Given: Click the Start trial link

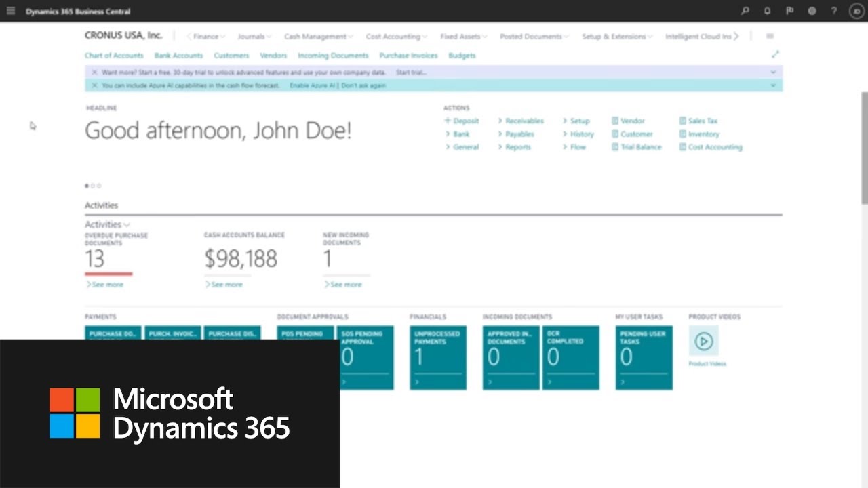Looking at the screenshot, I should [x=412, y=72].
